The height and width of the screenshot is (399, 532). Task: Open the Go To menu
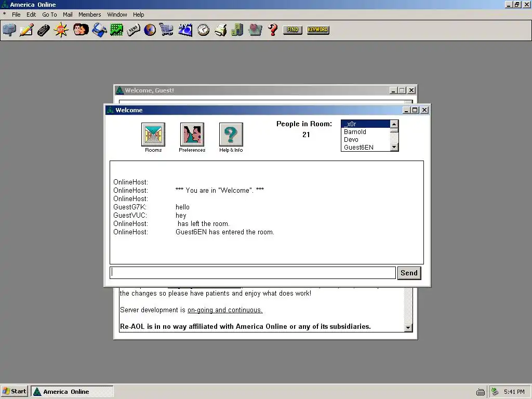[x=49, y=15]
